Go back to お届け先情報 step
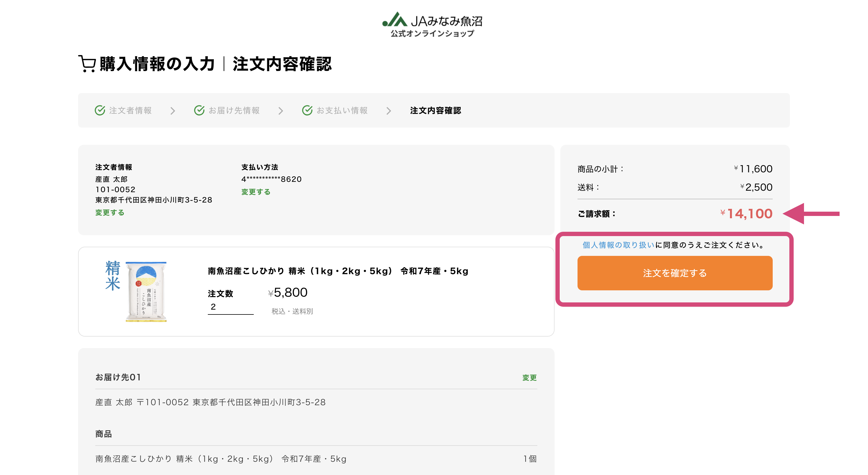Image resolution: width=868 pixels, height=475 pixels. [x=234, y=111]
